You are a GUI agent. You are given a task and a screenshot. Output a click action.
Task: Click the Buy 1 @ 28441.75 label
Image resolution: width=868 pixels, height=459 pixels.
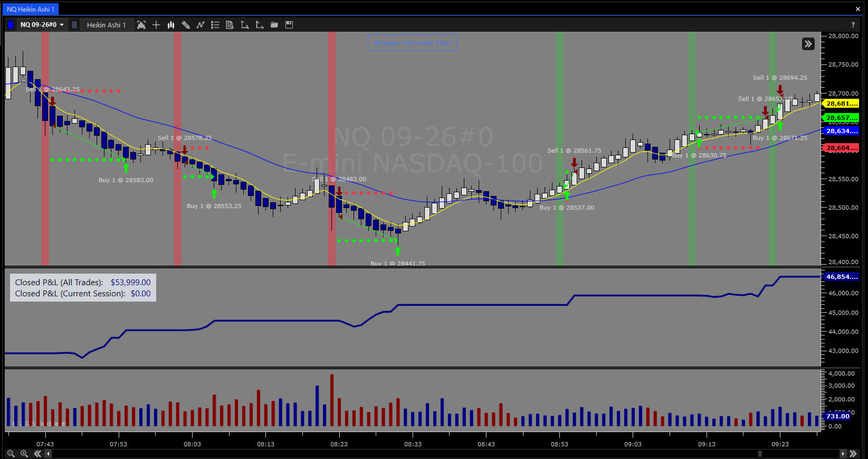point(398,263)
